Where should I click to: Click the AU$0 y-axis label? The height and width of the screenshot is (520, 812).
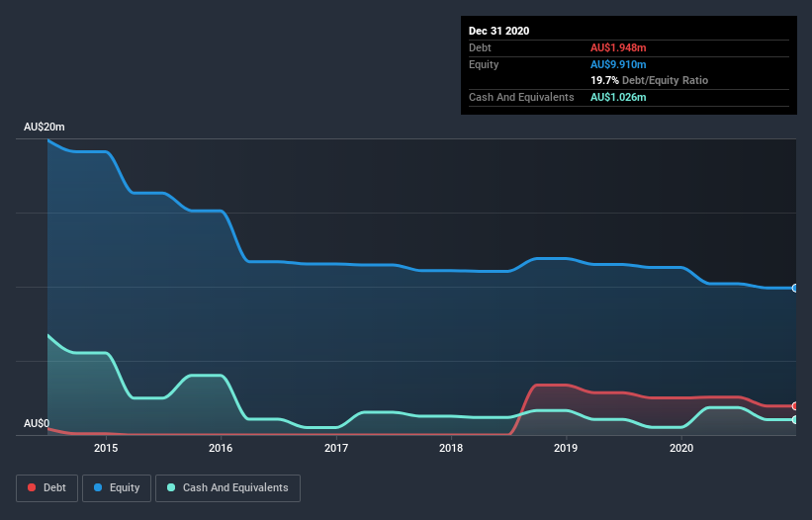point(37,424)
